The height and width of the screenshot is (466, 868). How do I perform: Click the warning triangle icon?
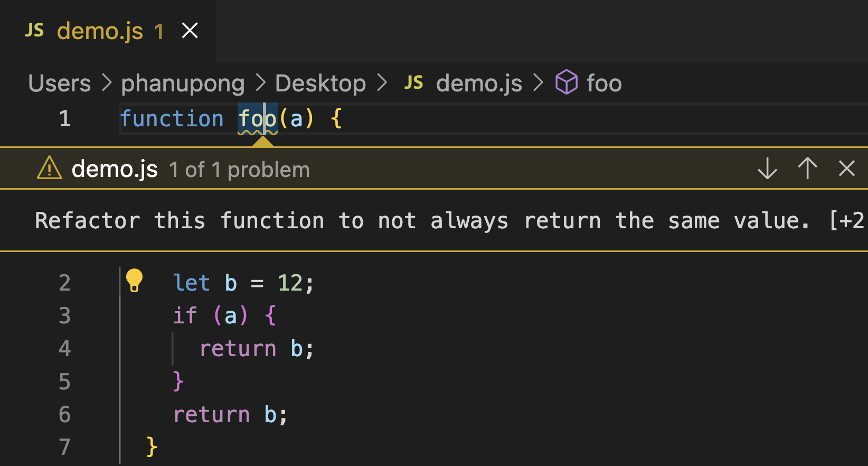(x=50, y=169)
